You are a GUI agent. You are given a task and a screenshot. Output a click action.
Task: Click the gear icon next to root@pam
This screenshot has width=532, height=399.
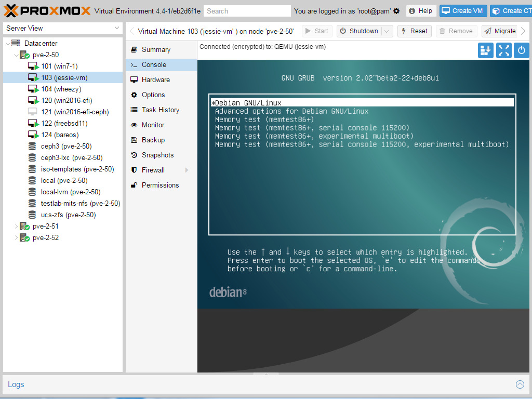click(x=397, y=11)
